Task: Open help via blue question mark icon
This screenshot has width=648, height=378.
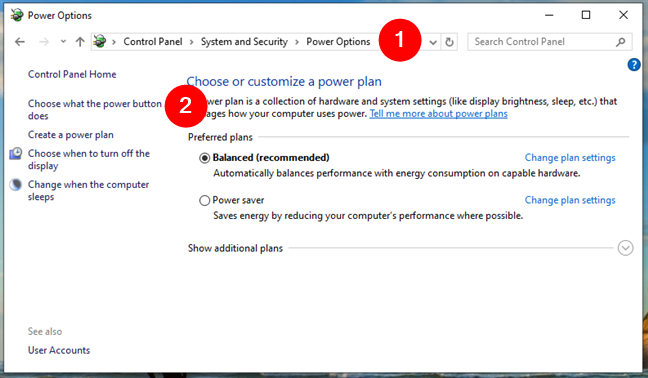Action: (634, 65)
